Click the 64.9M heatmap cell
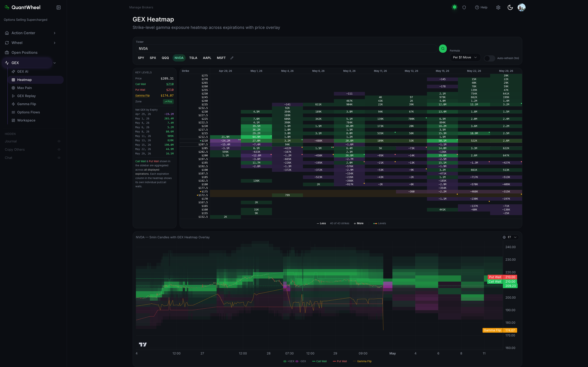This screenshot has width=588, height=367. (256, 137)
